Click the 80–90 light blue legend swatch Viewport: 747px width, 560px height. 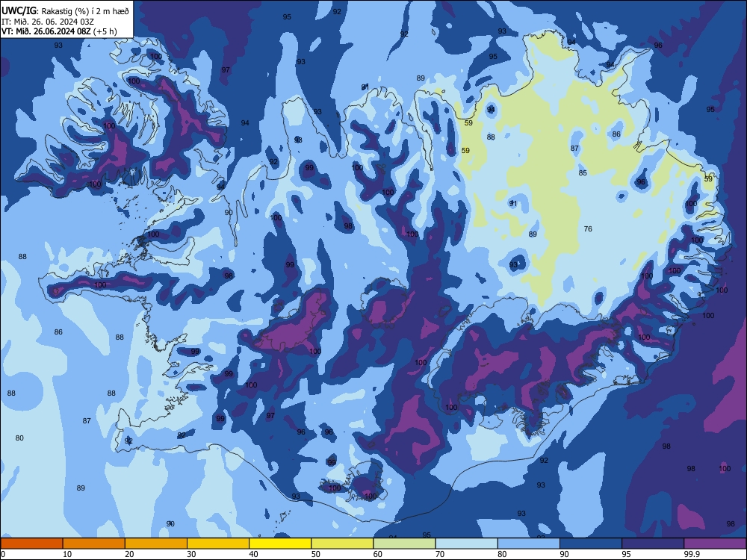click(529, 544)
